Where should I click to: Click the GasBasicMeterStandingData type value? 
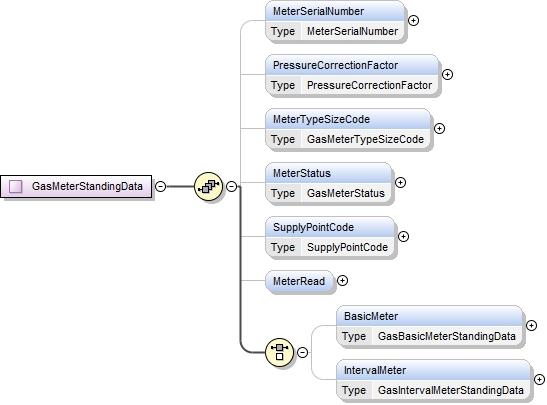click(447, 337)
